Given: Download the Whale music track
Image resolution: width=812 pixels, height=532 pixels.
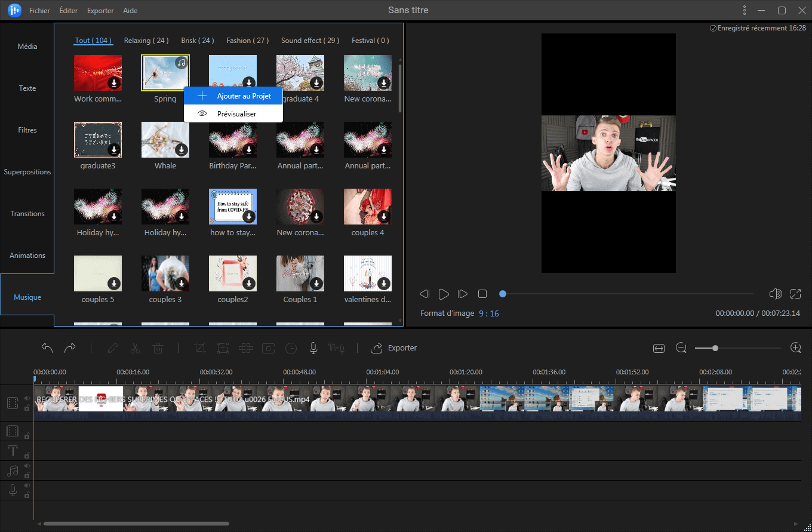Looking at the screenshot, I should [182, 149].
